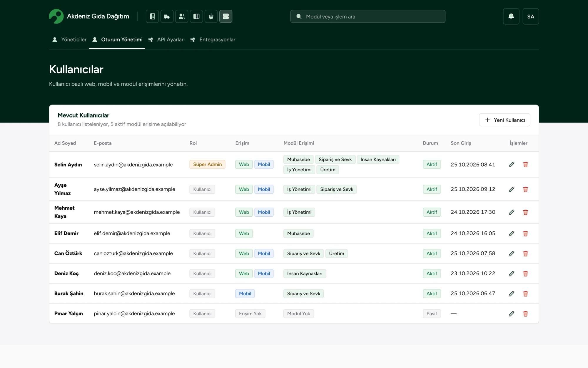Delete Burak Şahin's user row
Viewport: 588px width, 368px height.
[526, 294]
